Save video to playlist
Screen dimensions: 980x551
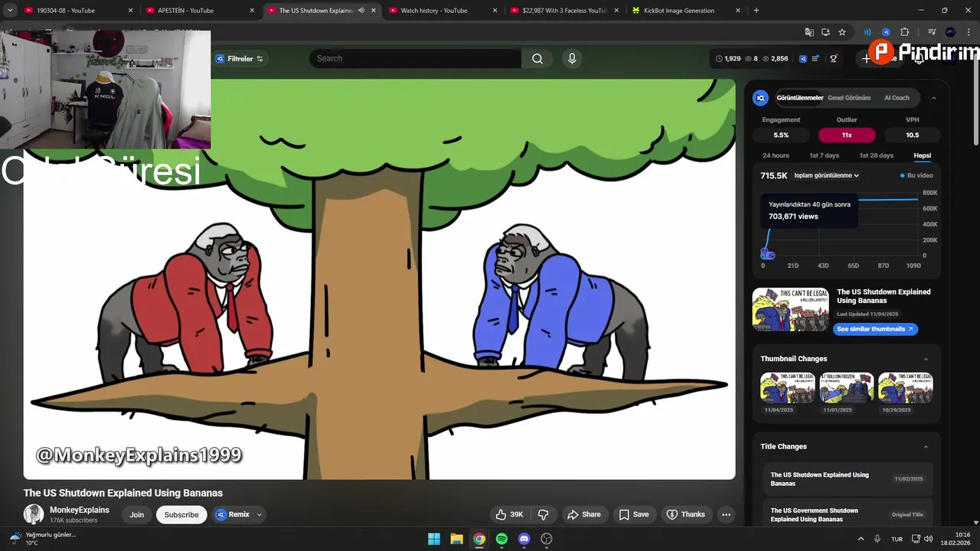pyautogui.click(x=634, y=514)
